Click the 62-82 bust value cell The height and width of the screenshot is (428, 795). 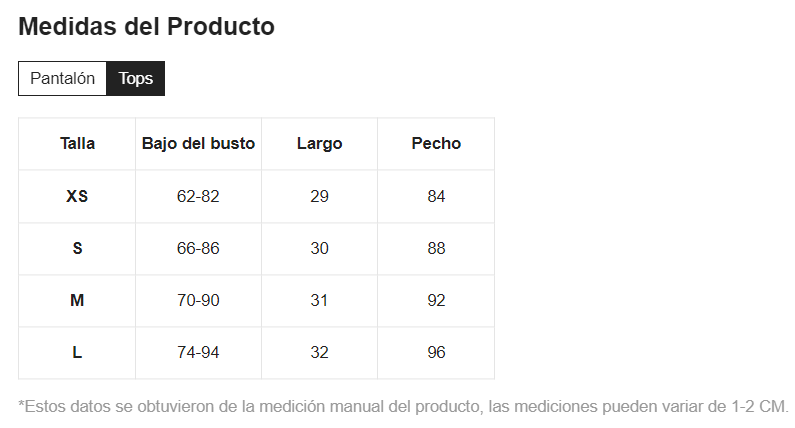[x=198, y=196]
